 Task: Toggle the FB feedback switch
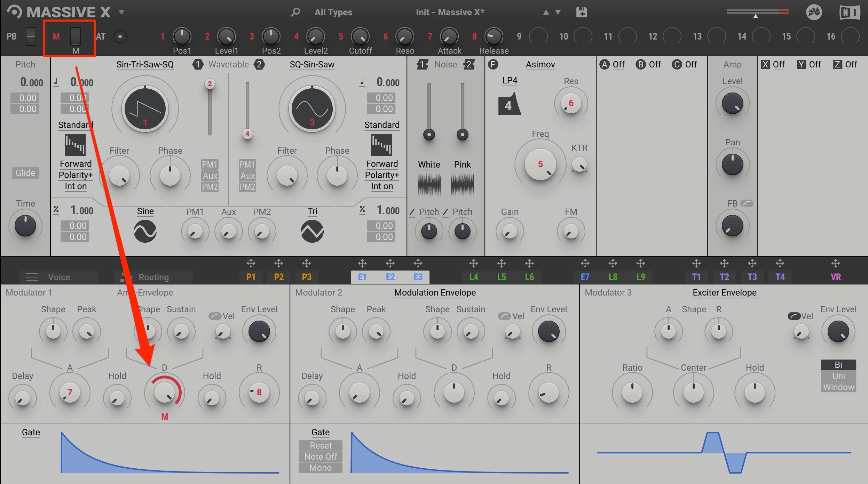pyautogui.click(x=747, y=203)
